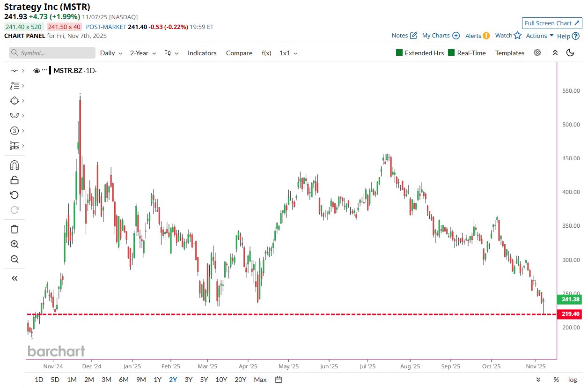
Task: Unlock drawings with the padlock icon
Action: (14, 180)
